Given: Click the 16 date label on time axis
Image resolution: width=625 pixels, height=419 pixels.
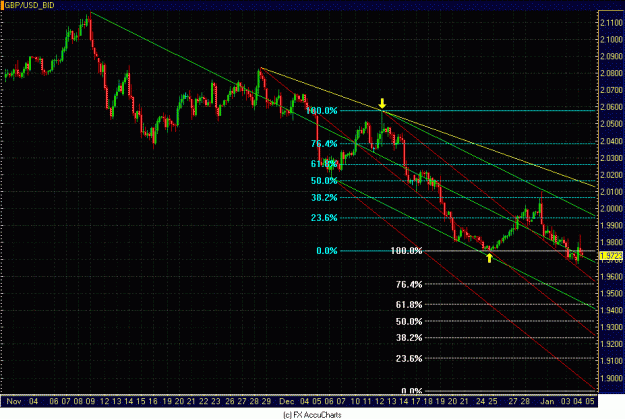Looking at the screenshot, I should 153,401.
